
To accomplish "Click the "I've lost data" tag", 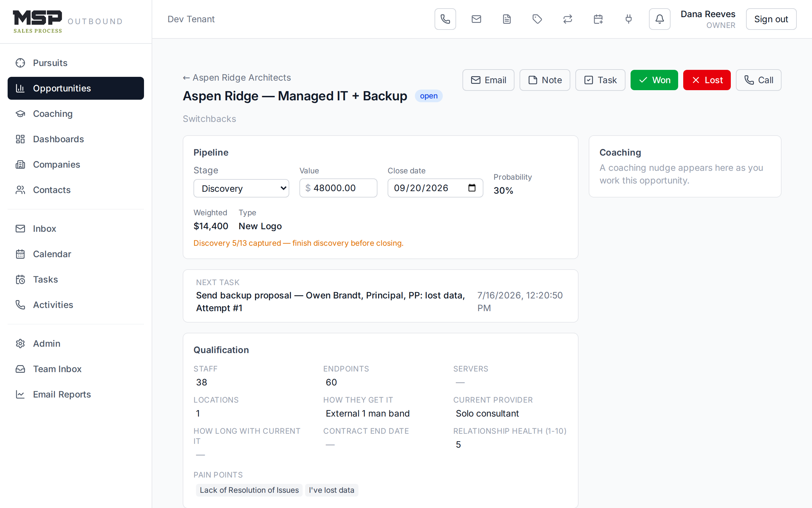I will point(331,490).
